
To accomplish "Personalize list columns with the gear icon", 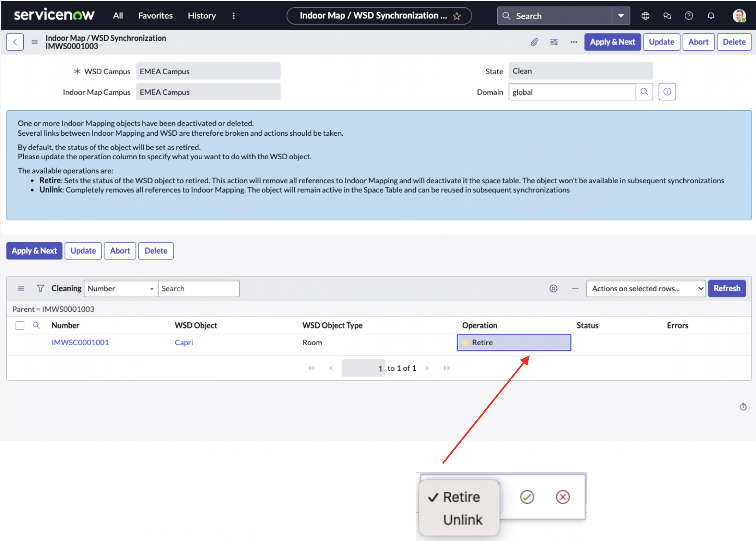I will [x=553, y=288].
